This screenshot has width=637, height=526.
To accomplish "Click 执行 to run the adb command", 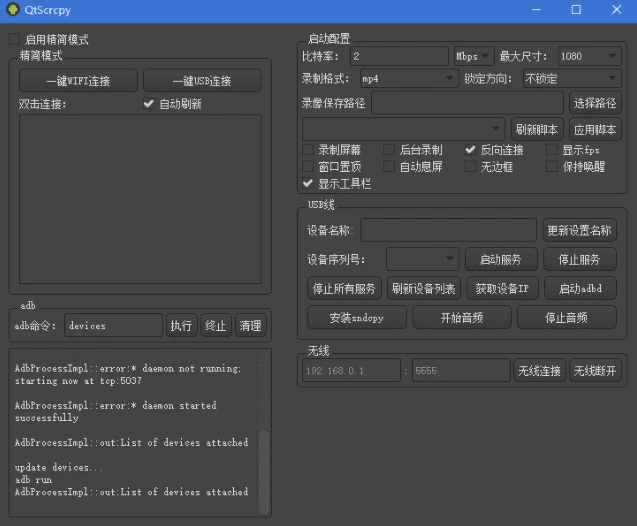I will (181, 325).
